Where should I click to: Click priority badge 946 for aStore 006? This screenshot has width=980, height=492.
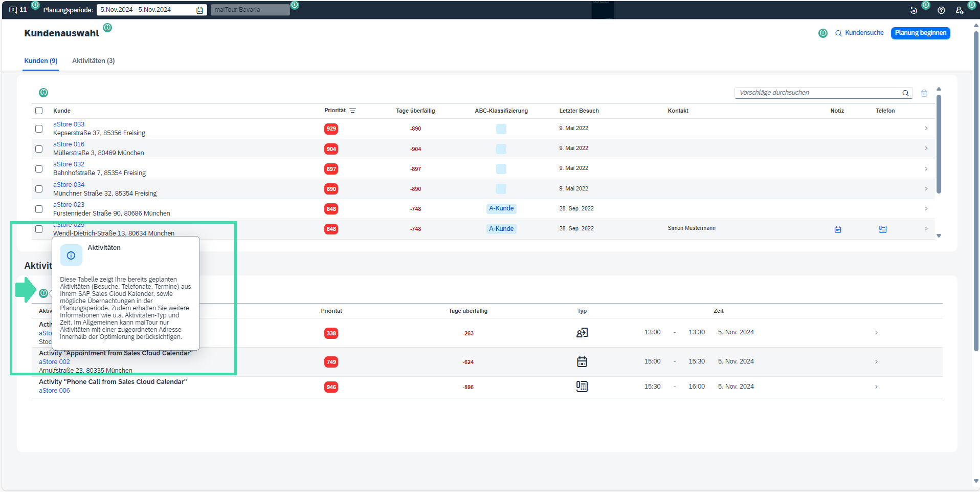pyautogui.click(x=331, y=387)
